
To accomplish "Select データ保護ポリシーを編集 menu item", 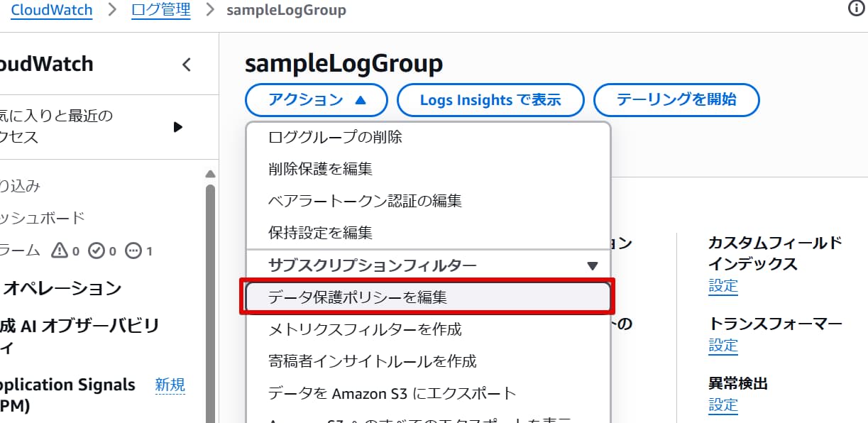I will (358, 297).
